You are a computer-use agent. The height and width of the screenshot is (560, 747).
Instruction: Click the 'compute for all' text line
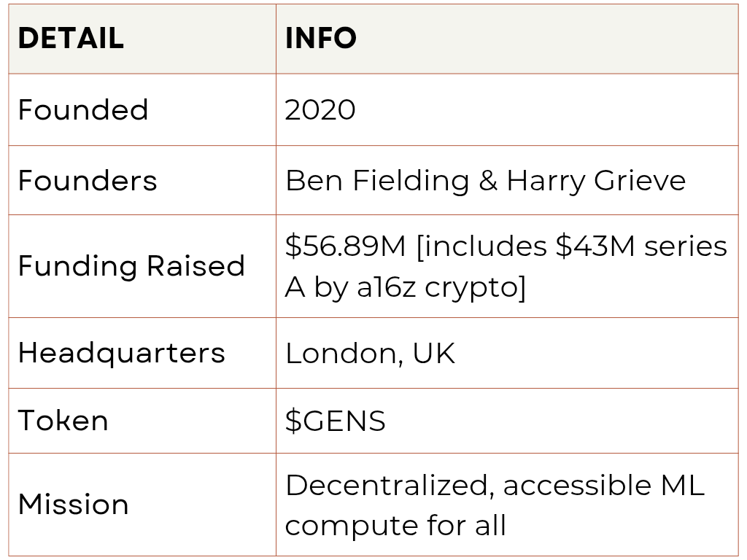395,526
